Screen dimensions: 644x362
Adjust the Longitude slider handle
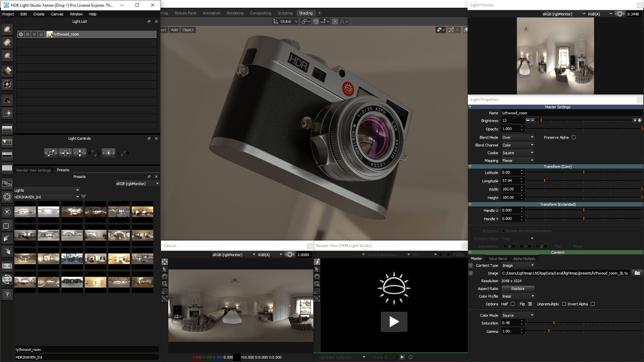544,181
